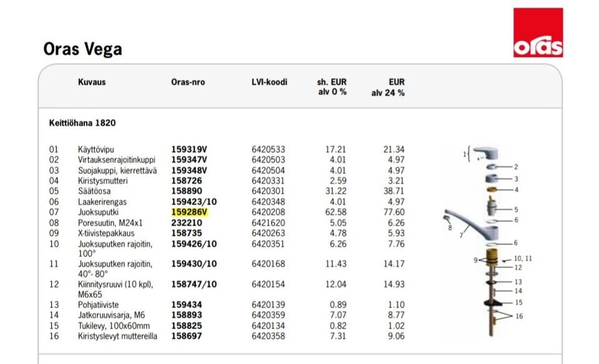Click part number 158747/10

point(193,284)
